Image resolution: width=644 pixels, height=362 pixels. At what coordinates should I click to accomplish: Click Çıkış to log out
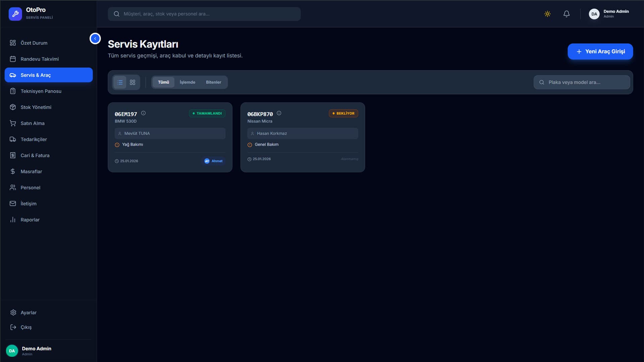(x=26, y=327)
